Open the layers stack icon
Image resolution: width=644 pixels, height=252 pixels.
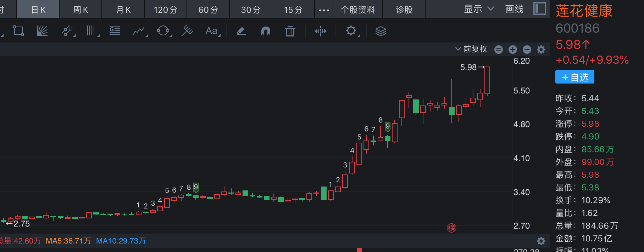point(381,31)
